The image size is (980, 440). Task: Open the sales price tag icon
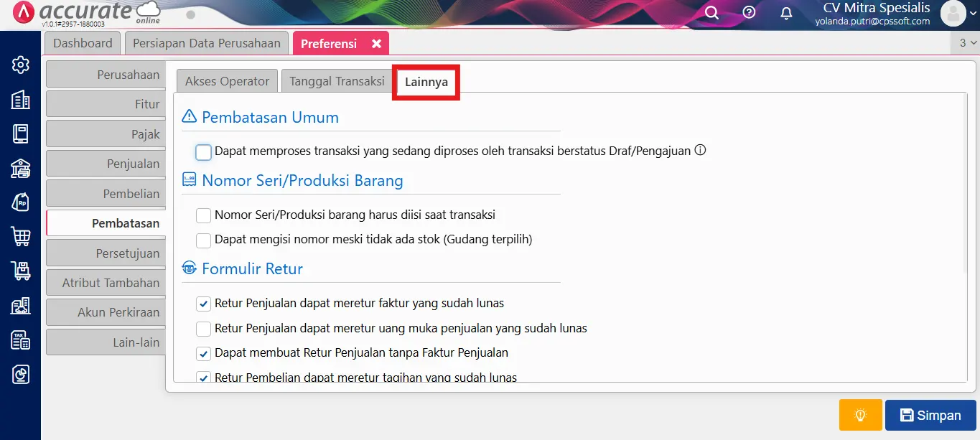pos(21,202)
